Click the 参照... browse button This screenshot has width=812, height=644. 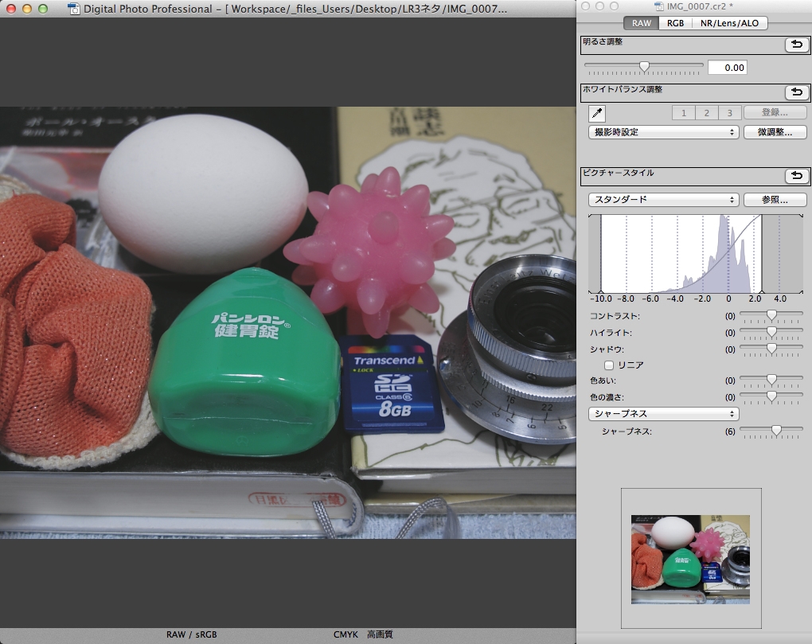pos(775,199)
